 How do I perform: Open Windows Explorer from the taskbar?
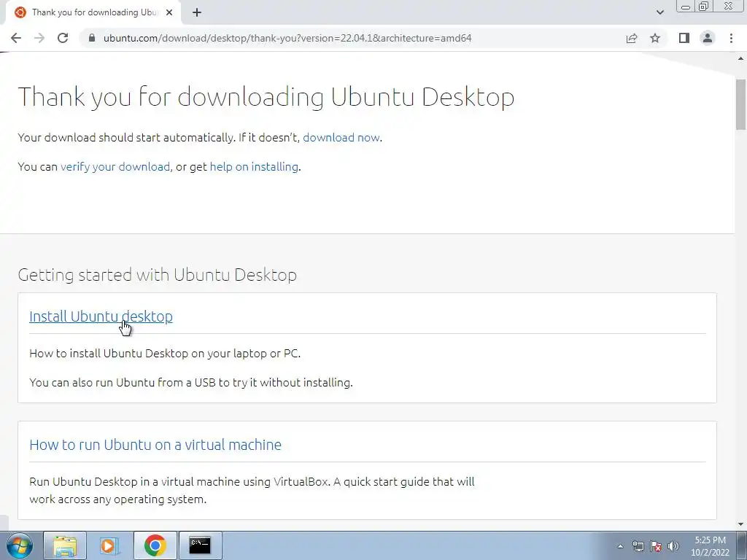tap(65, 545)
